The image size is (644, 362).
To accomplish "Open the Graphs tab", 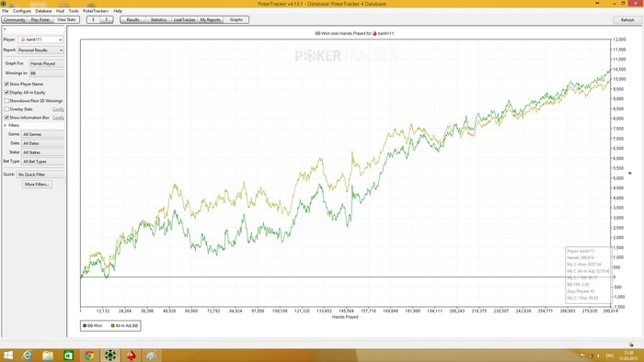I will (x=236, y=19).
